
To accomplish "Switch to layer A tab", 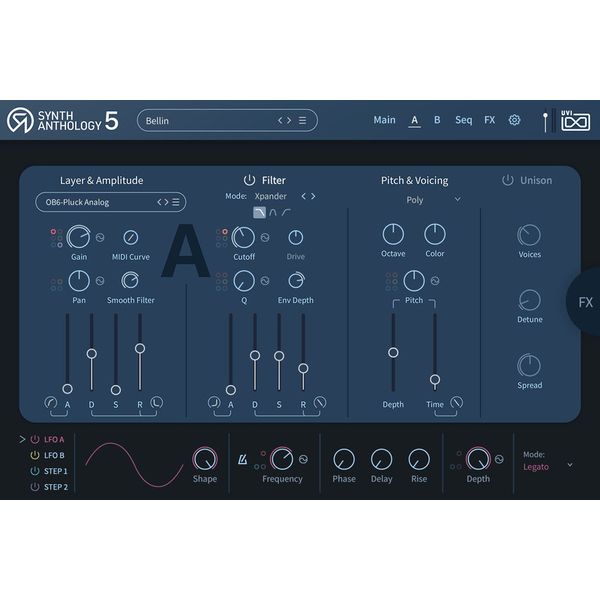I will (414, 121).
